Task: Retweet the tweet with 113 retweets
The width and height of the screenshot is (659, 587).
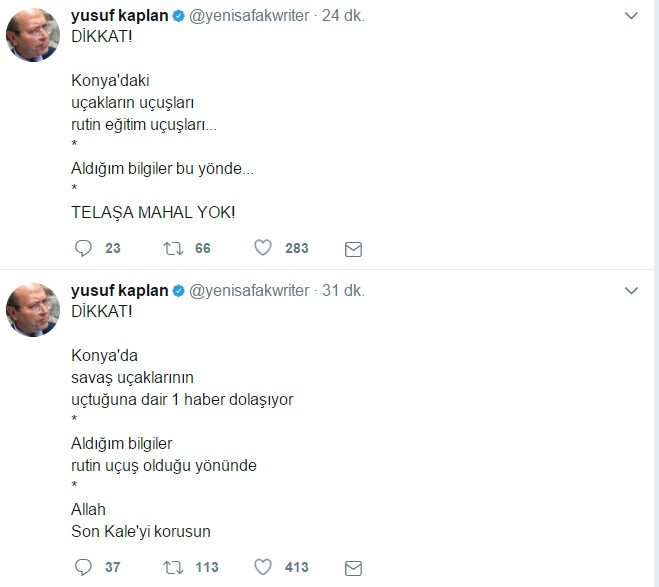Action: pyautogui.click(x=173, y=567)
